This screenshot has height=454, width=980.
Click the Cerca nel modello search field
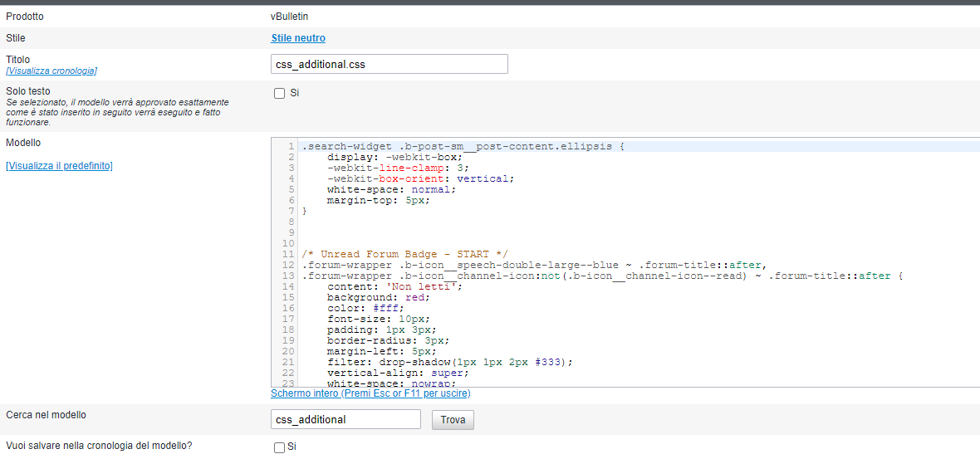tap(345, 420)
